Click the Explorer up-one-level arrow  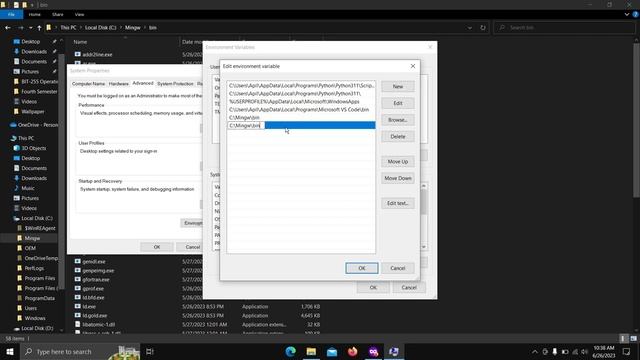tap(39, 28)
